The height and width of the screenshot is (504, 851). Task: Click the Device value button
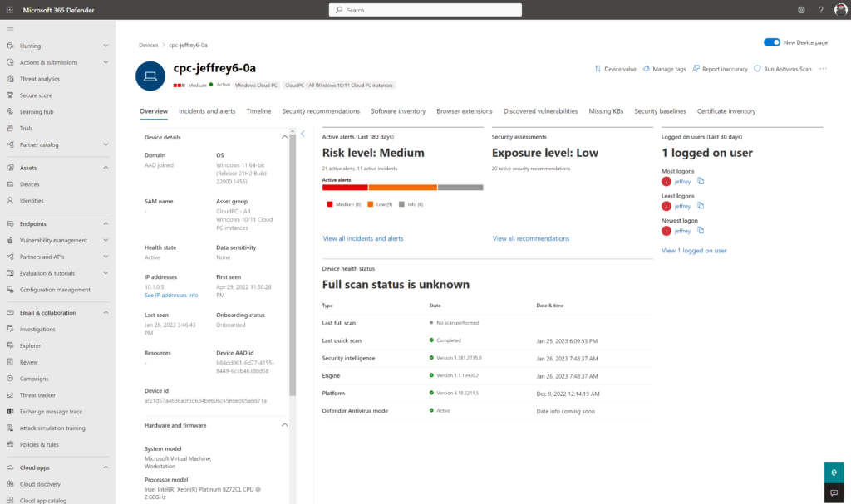(615, 69)
